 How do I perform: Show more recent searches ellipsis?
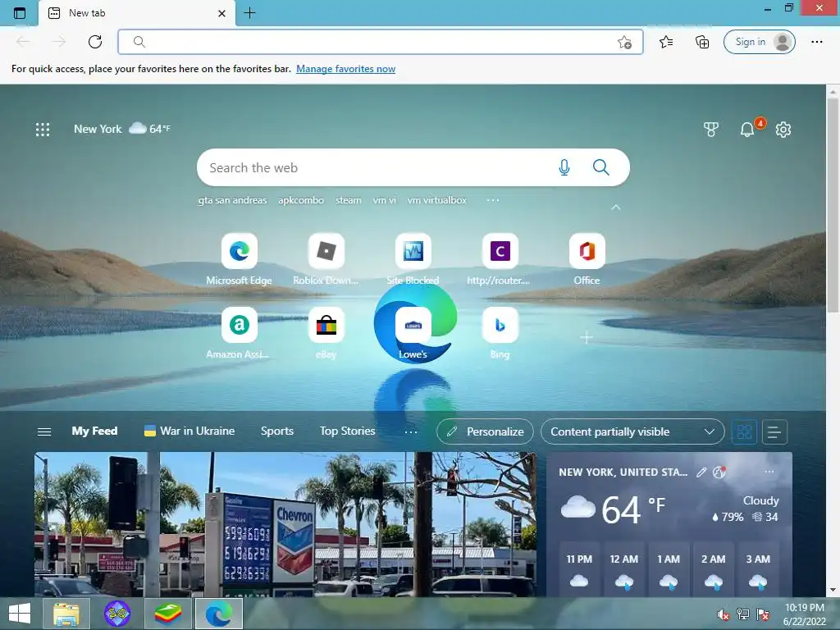493,200
